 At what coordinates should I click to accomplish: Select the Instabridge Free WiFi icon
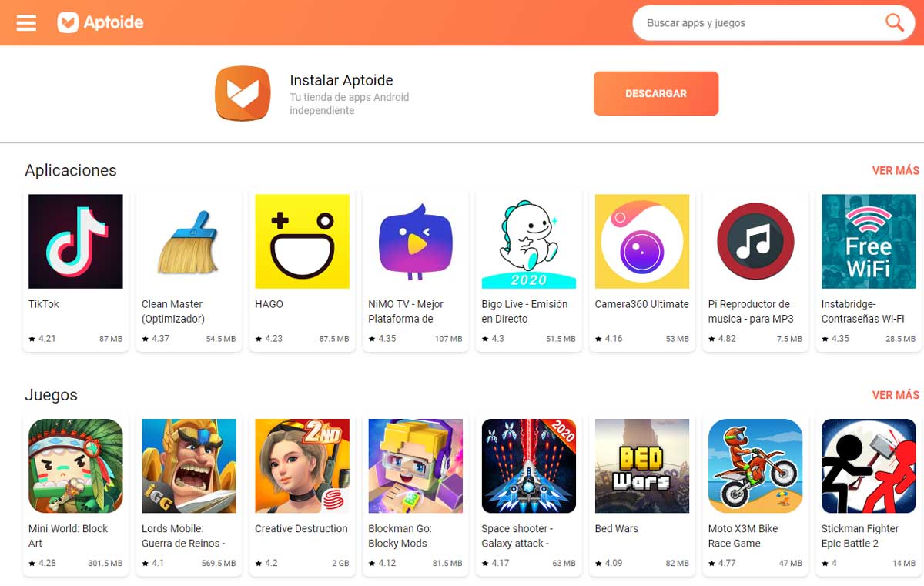click(x=869, y=241)
